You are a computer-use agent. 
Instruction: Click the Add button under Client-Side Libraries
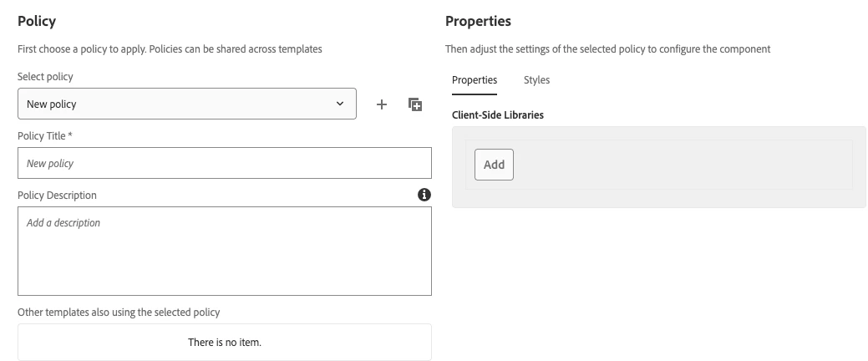click(x=494, y=165)
